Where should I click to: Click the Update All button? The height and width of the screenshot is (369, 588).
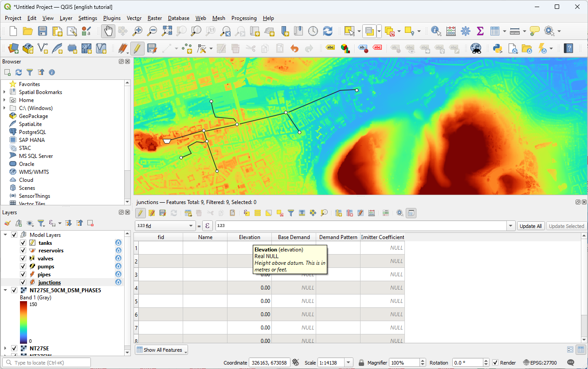pyautogui.click(x=530, y=226)
